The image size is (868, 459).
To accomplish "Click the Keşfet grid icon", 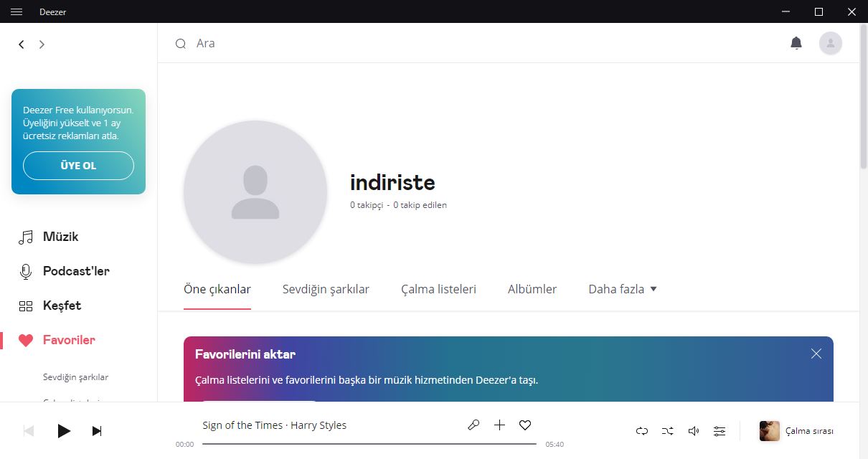I will point(26,306).
